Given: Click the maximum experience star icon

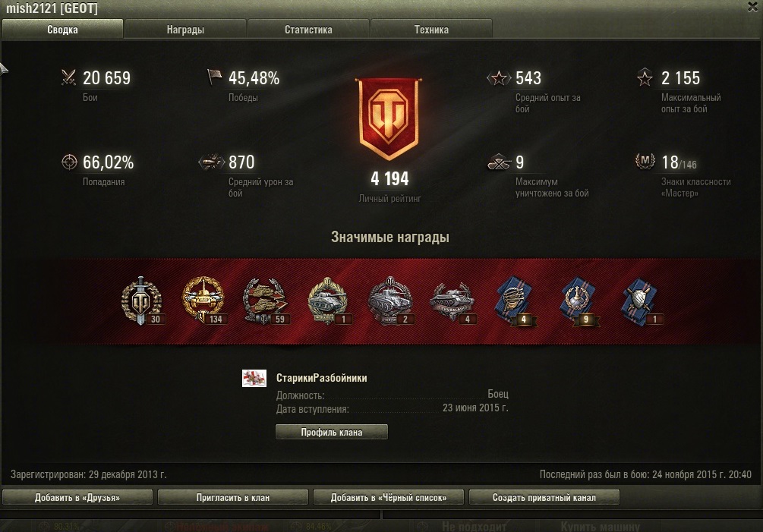Looking at the screenshot, I should coord(645,77).
